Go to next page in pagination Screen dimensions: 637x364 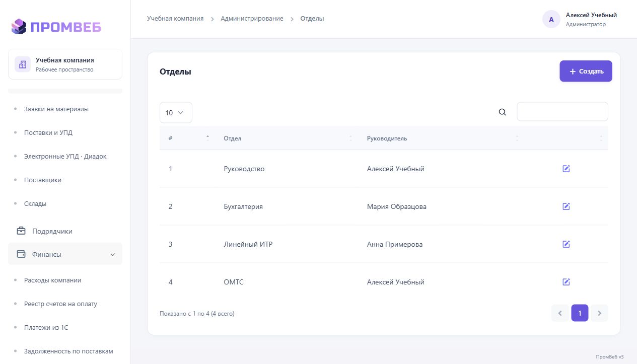tap(599, 313)
